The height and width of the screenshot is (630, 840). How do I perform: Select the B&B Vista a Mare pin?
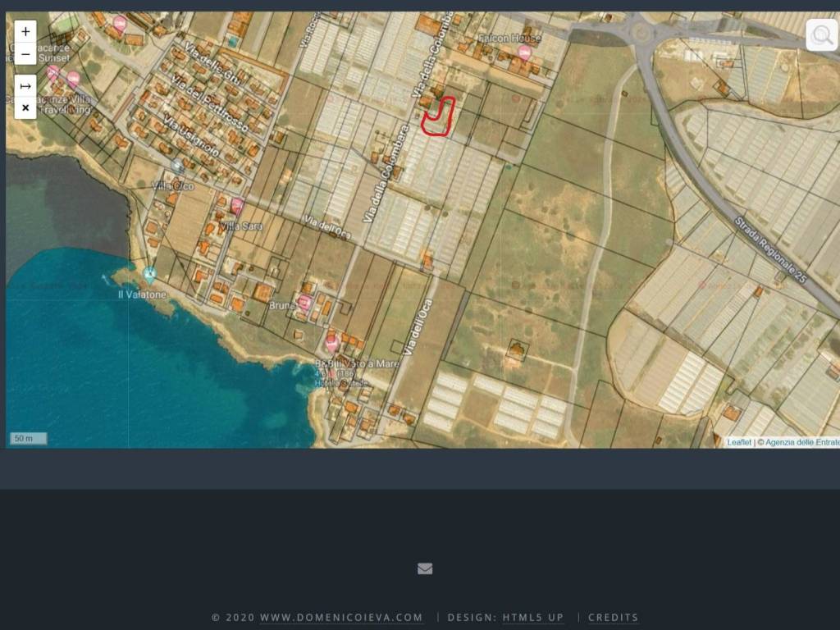click(332, 343)
